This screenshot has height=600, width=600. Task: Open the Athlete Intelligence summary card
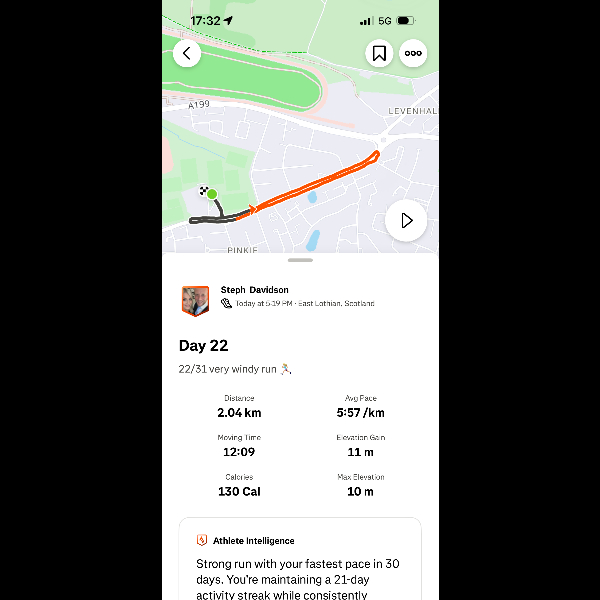(x=300, y=559)
